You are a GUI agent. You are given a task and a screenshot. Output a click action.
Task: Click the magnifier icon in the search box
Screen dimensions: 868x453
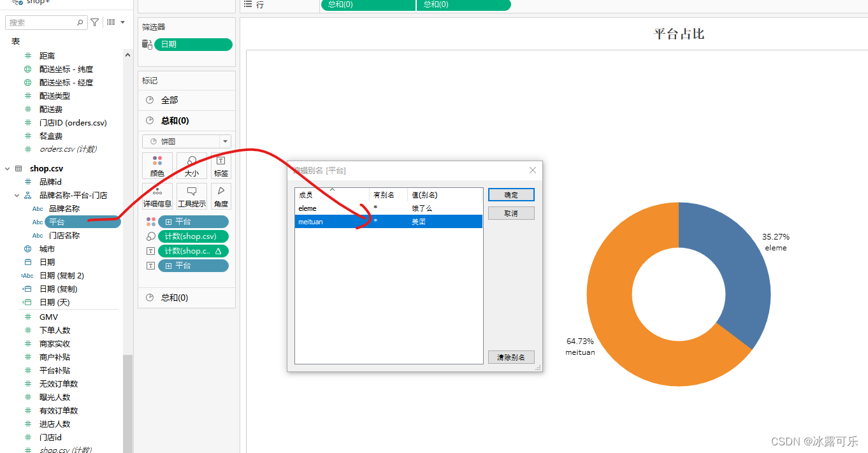coord(80,22)
